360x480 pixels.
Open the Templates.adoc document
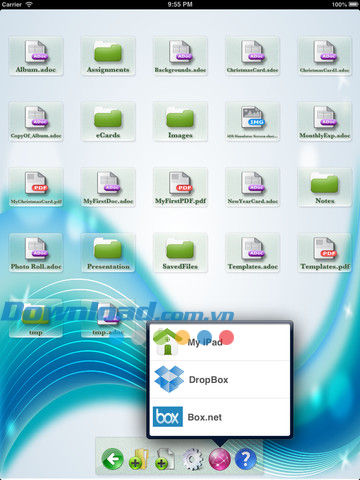pyautogui.click(x=252, y=253)
